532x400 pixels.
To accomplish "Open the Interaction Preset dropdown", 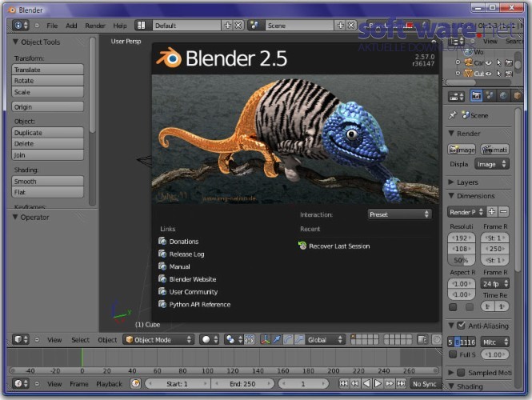I will click(399, 214).
